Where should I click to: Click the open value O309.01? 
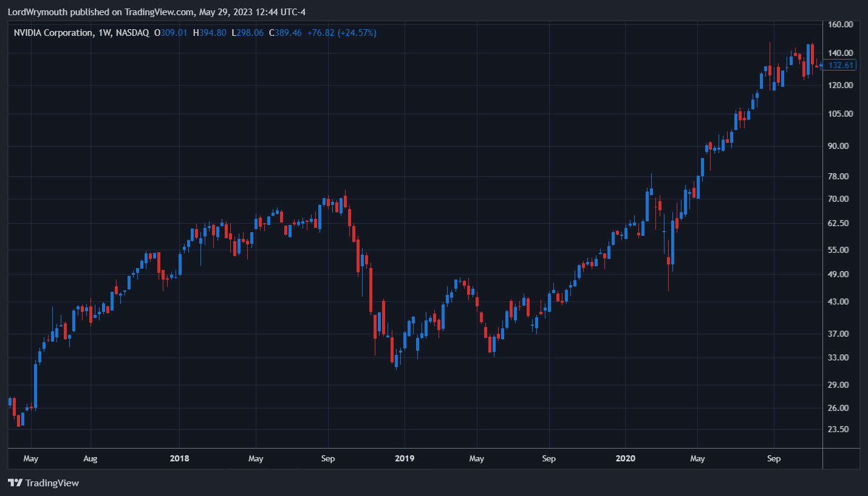(x=171, y=33)
